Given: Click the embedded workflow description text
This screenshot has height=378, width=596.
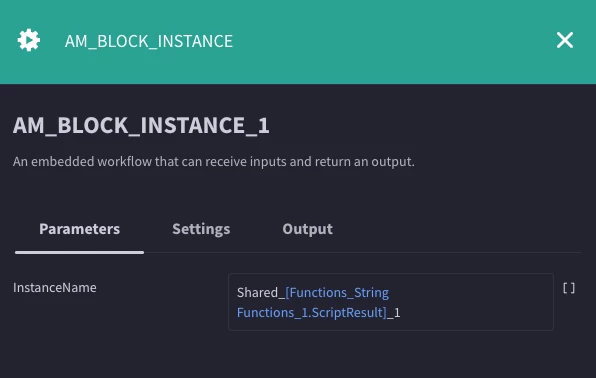Looking at the screenshot, I should coord(214,162).
